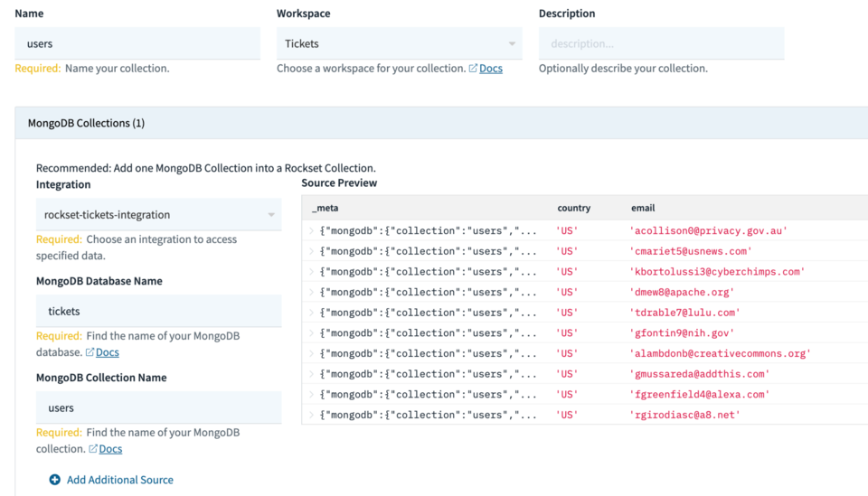
Task: Expand row for alambdonb@creativecommons.org
Action: [x=311, y=353]
